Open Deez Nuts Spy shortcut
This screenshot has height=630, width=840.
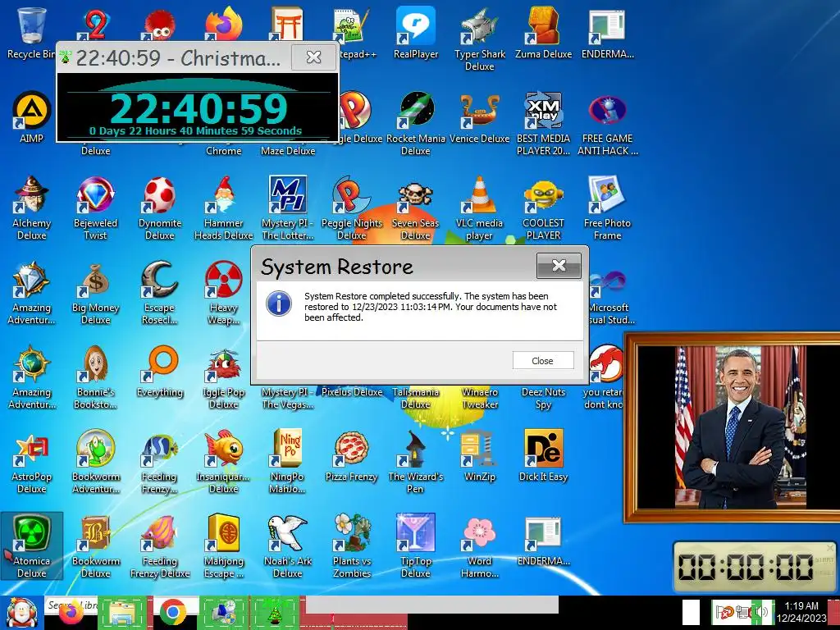[x=543, y=398]
